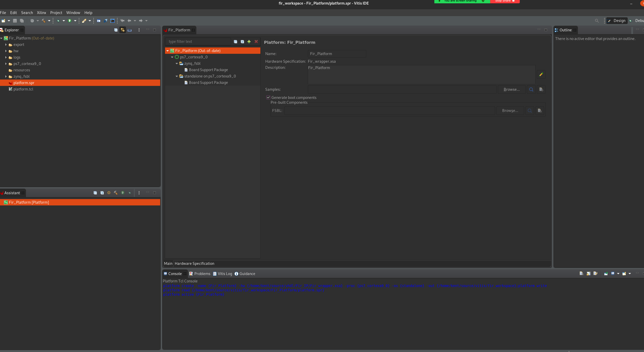Open the Xilinx menu
This screenshot has width=644, height=352.
coord(42,12)
